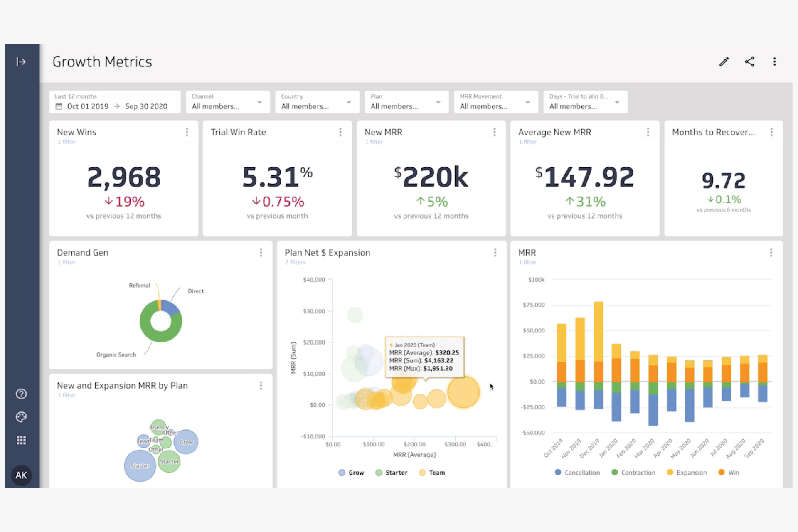Toggle Starter series in expansion legend
The width and height of the screenshot is (798, 532).
click(391, 473)
